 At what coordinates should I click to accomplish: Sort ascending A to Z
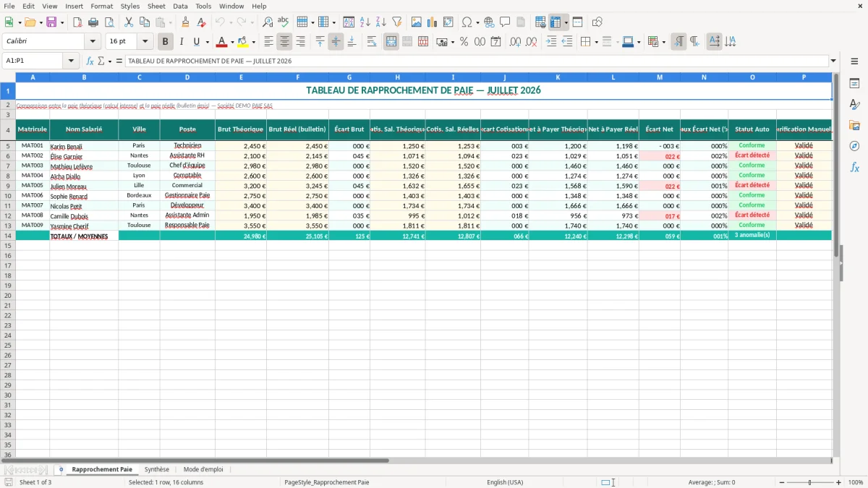(365, 22)
